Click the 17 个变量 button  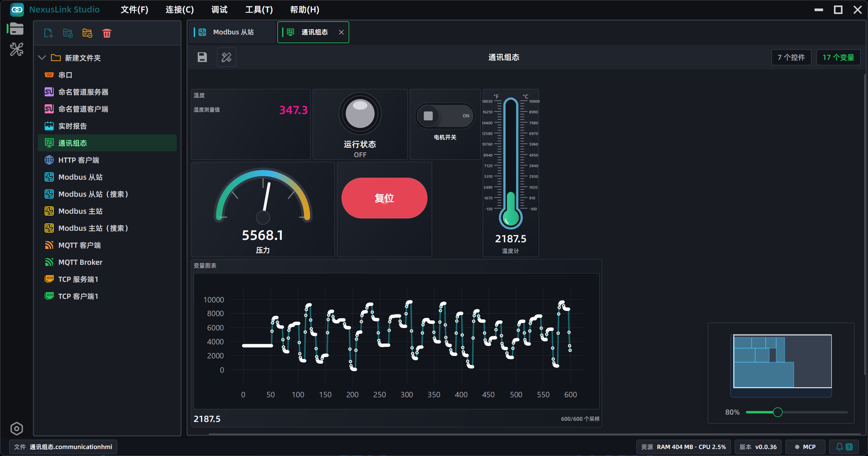click(838, 57)
